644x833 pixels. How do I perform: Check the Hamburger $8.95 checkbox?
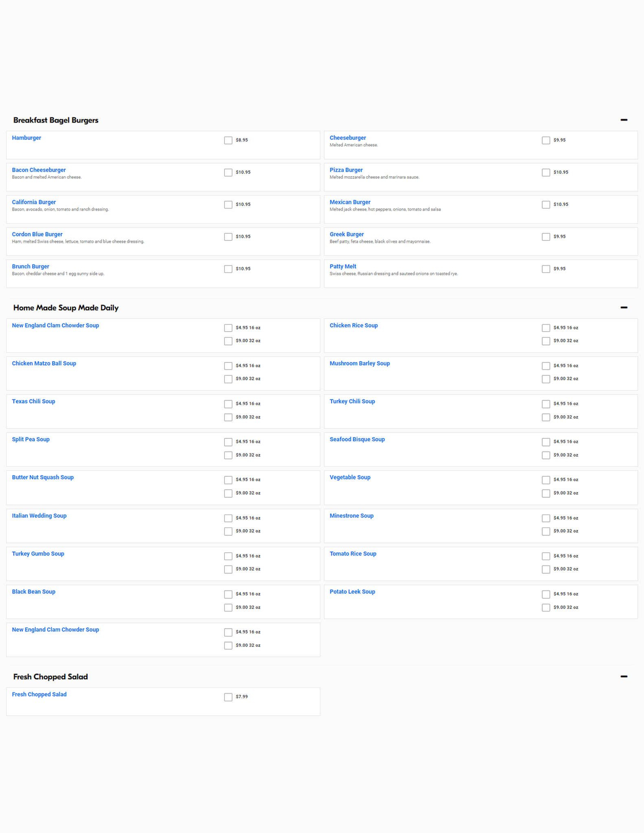228,140
